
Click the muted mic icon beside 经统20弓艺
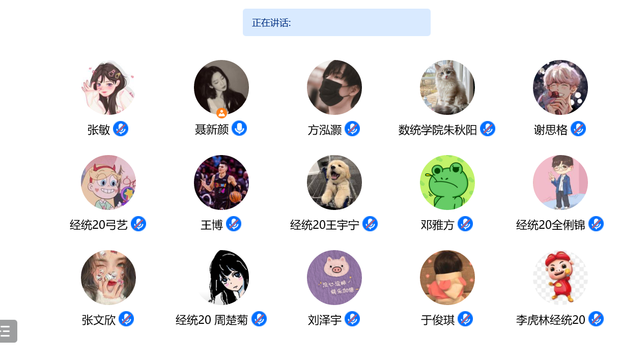138,224
